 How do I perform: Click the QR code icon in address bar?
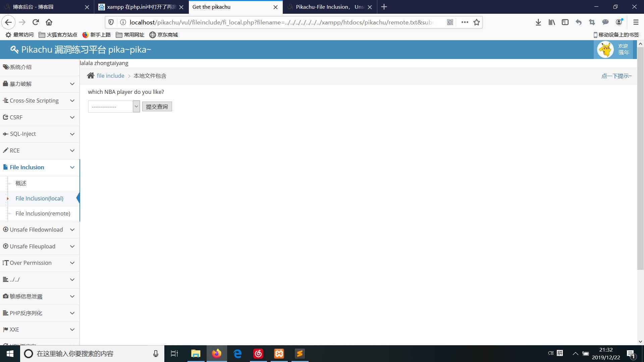coord(450,22)
